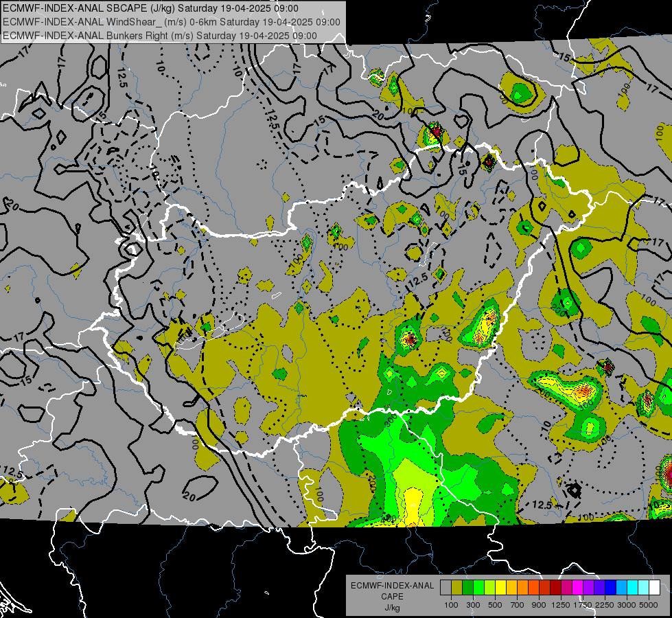This screenshot has width=672, height=618.
Task: Click the 1750 value under the colorbar
Action: (583, 605)
